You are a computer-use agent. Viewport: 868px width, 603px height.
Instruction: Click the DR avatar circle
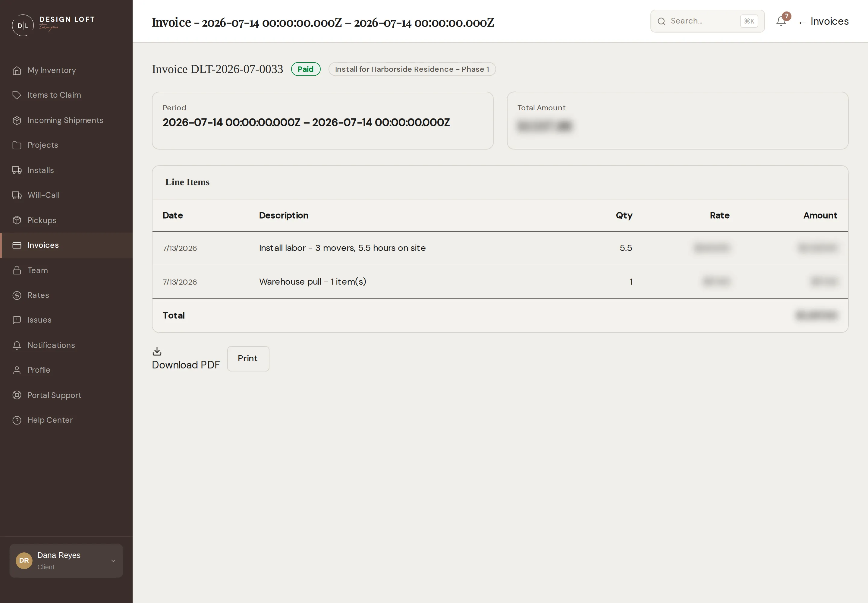tap(24, 561)
